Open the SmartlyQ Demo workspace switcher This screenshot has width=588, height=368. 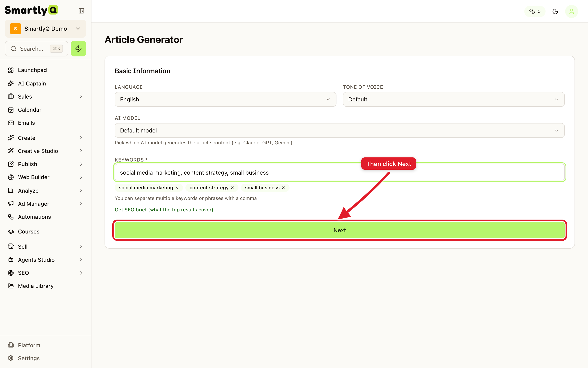click(46, 29)
